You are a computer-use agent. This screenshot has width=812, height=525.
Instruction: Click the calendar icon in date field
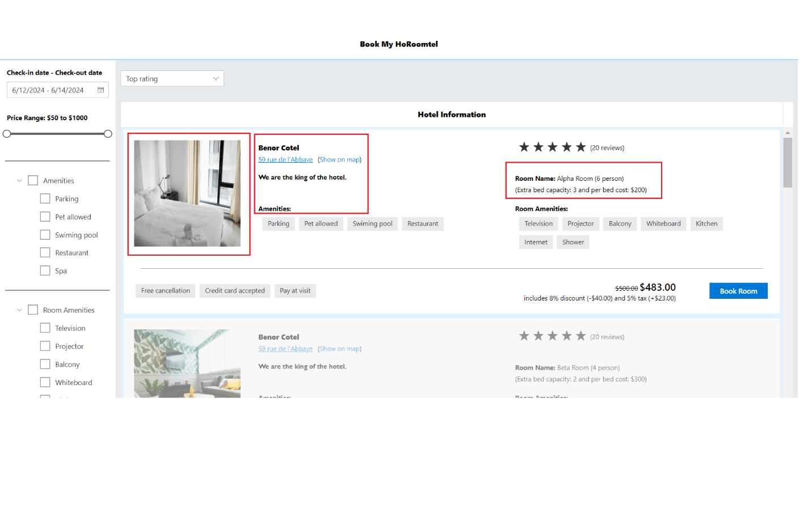point(100,90)
